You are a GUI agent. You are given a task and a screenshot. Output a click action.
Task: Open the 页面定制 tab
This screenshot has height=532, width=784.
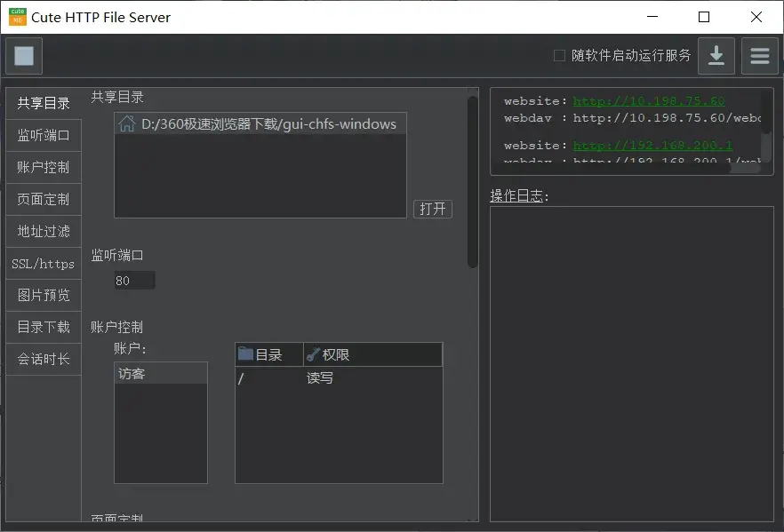pyautogui.click(x=44, y=199)
